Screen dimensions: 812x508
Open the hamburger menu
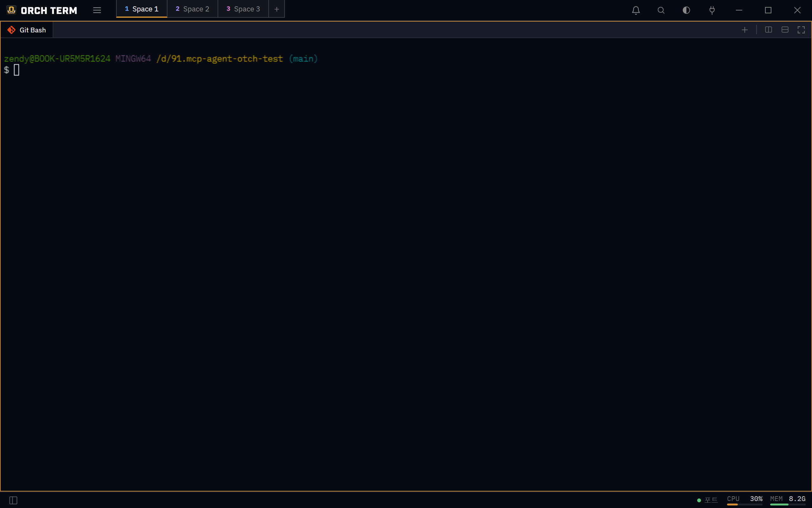(x=97, y=10)
